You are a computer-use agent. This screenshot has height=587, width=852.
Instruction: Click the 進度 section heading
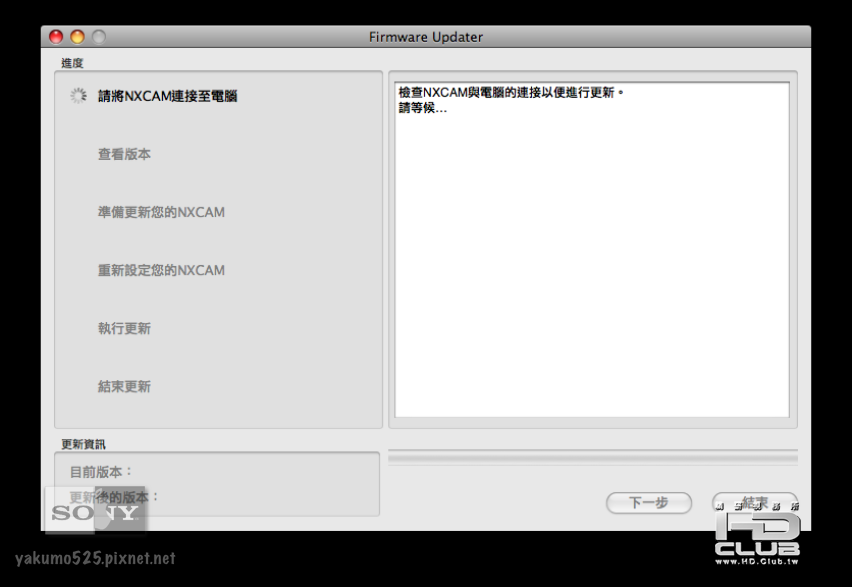72,63
